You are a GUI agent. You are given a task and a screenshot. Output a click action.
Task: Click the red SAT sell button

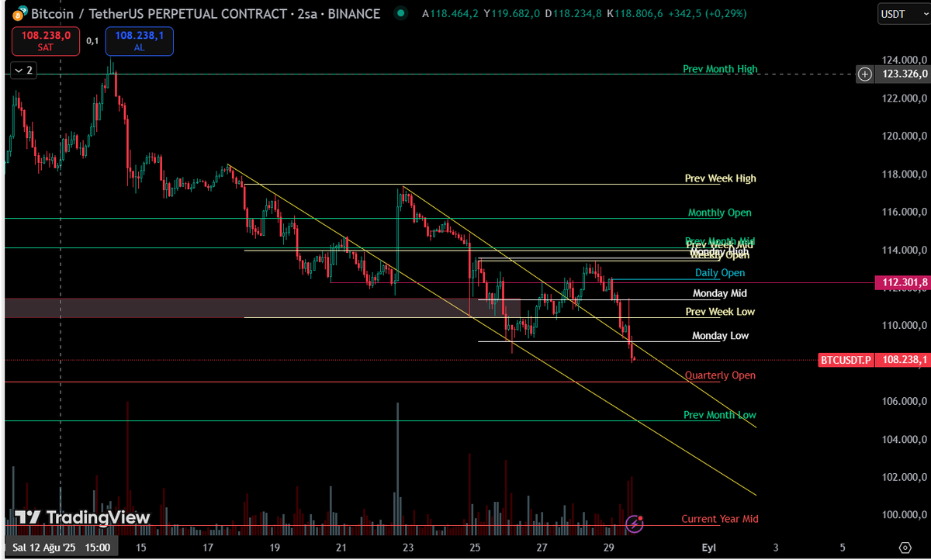pos(46,40)
